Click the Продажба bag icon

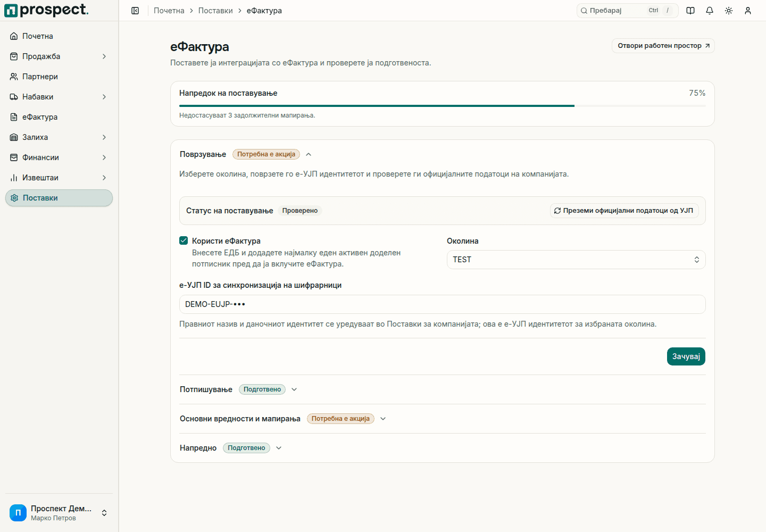14,56
